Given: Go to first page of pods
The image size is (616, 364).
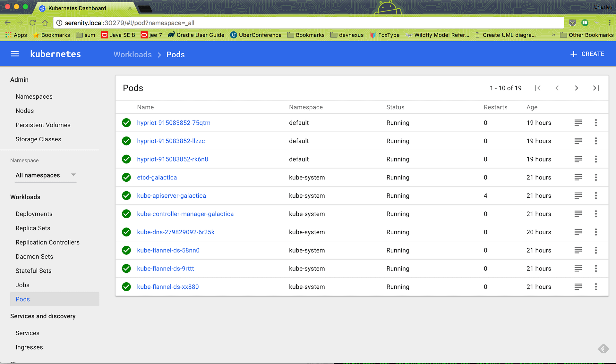Looking at the screenshot, I should [538, 88].
